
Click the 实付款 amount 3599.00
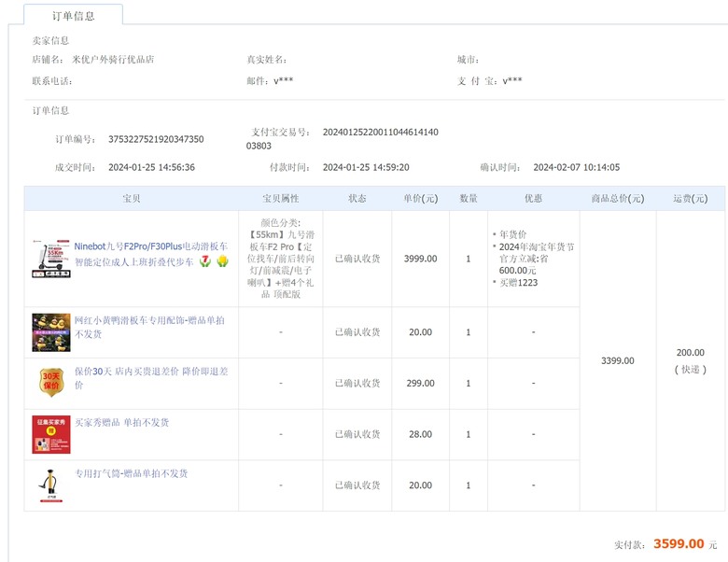(x=679, y=543)
